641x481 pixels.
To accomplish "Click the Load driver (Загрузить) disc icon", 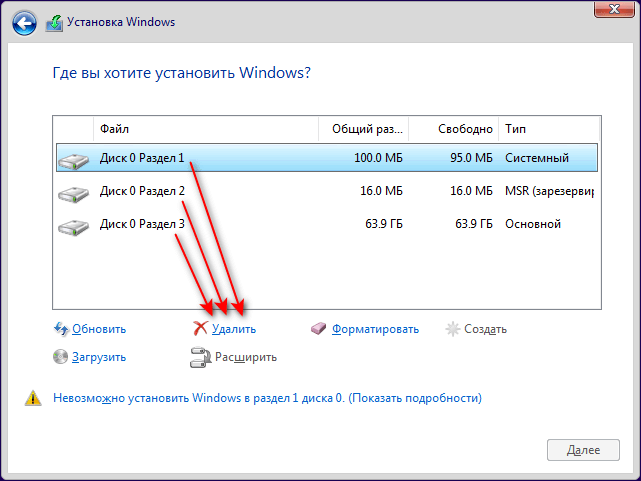I will point(61,356).
